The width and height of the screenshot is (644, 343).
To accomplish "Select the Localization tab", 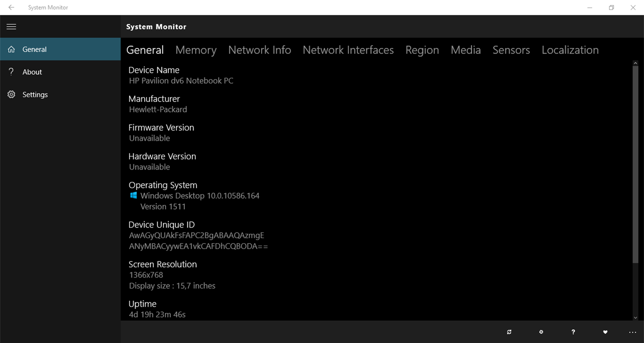I will pyautogui.click(x=570, y=50).
